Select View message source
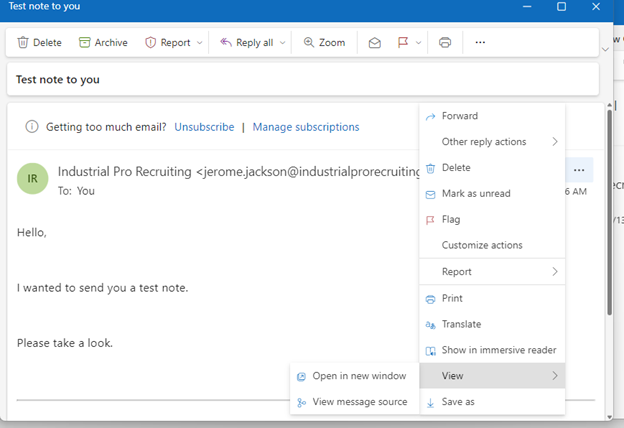The image size is (624, 428). click(355, 402)
